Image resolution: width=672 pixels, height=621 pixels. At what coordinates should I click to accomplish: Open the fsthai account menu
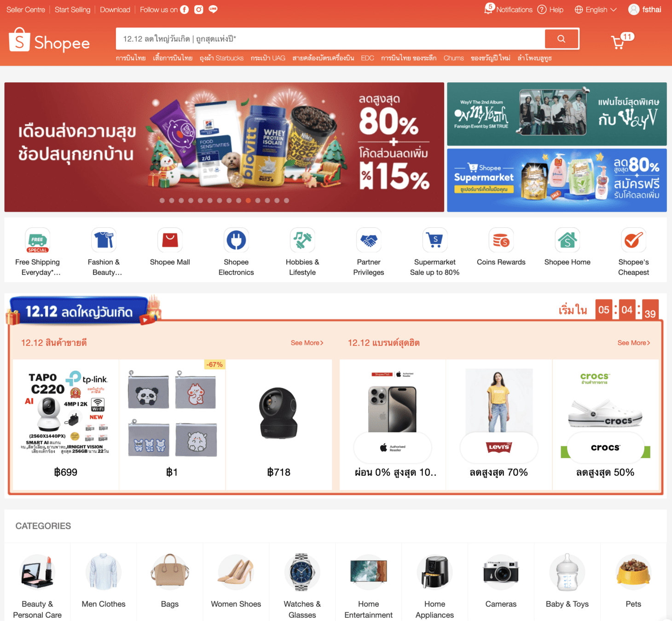coord(645,10)
